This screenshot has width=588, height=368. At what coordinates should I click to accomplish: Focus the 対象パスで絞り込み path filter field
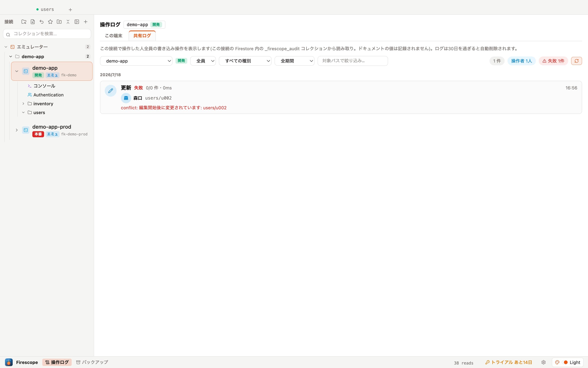pyautogui.click(x=353, y=61)
